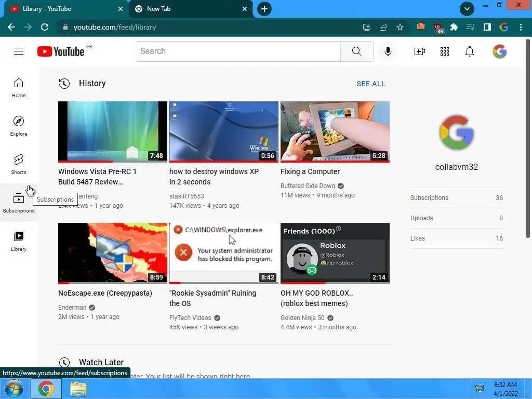532x399 pixels.
Task: Open Subscriptions in sidebar
Action: pos(19,203)
